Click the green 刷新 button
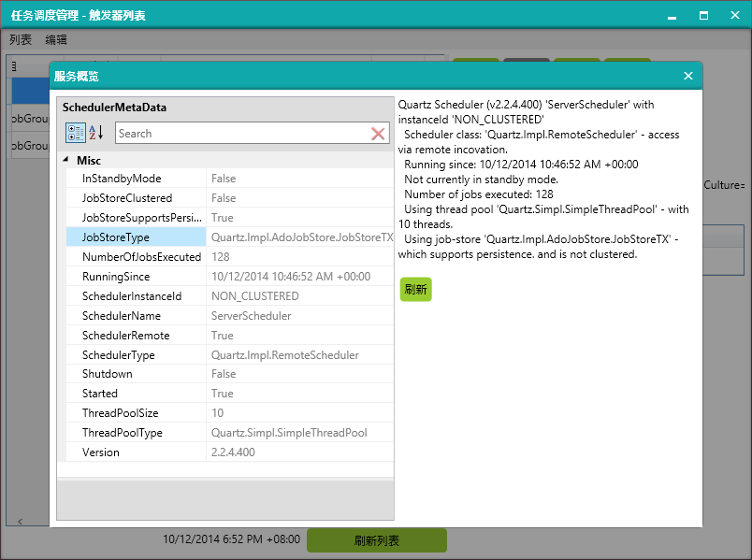 click(416, 289)
